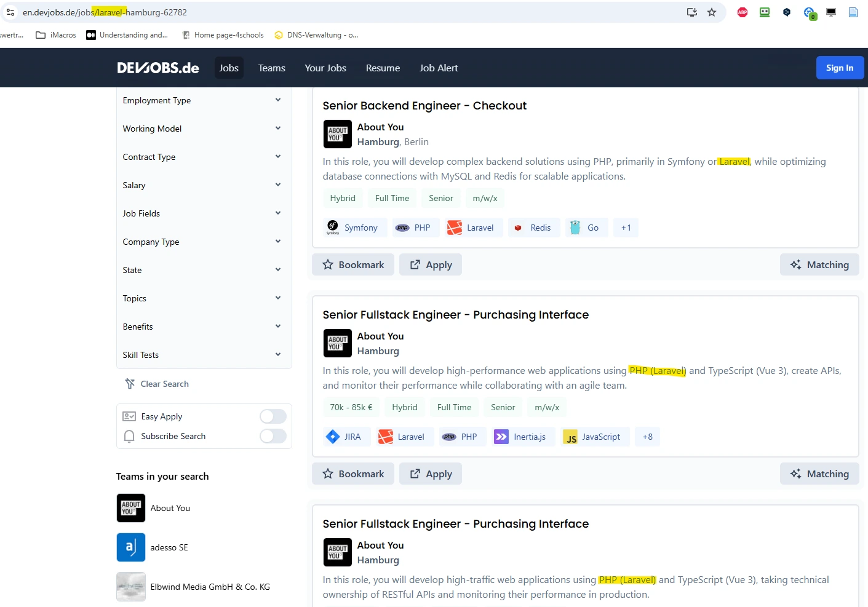Viewport: 868px width, 607px height.
Task: Bookmark this page with the star icon
Action: click(712, 12)
